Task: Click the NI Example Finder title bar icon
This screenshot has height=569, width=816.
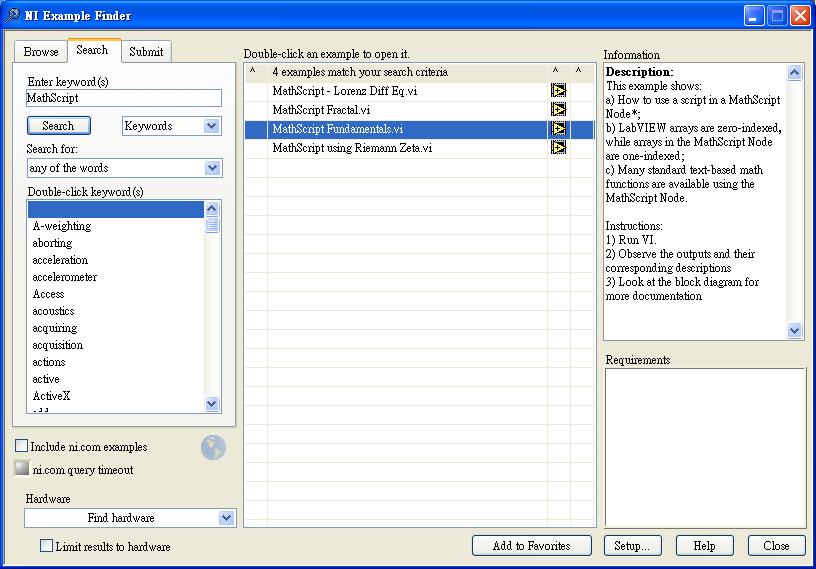Action: coord(12,15)
